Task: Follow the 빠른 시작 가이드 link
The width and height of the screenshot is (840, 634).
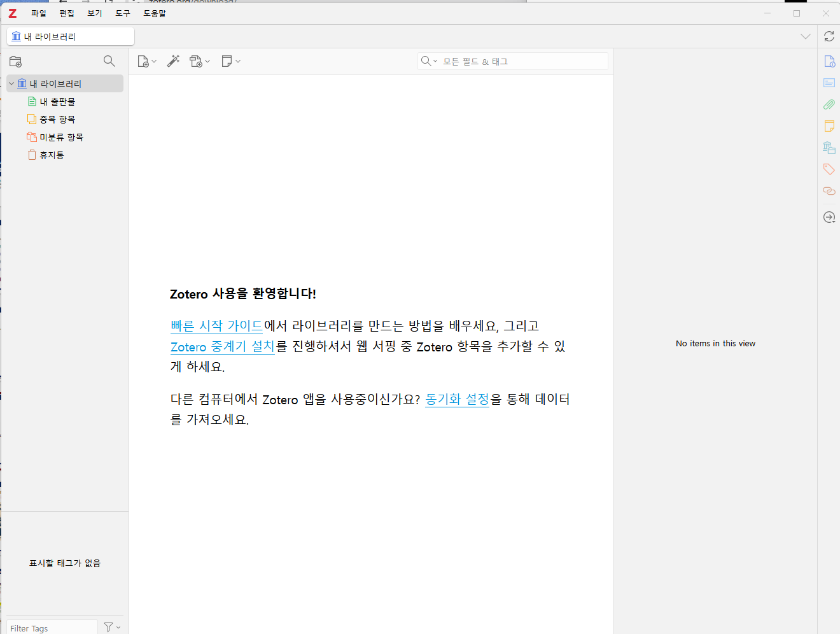Action: click(216, 326)
